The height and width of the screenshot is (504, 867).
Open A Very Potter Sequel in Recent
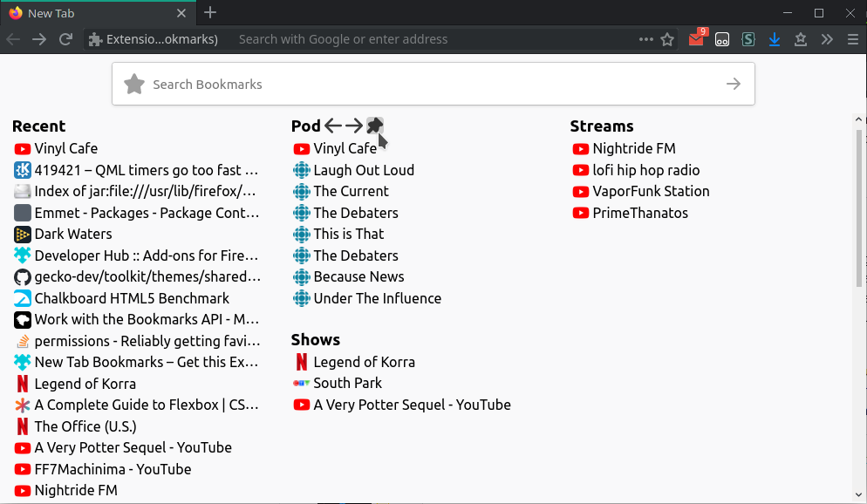tap(123, 447)
